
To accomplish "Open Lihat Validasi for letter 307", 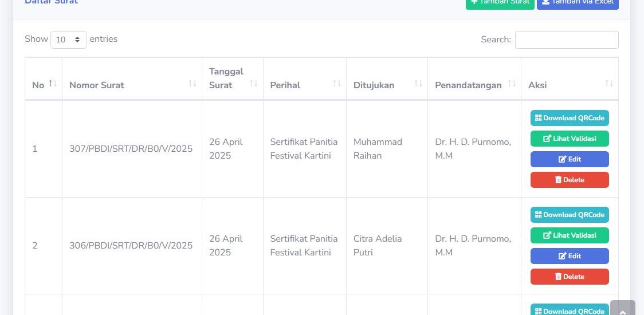I will [x=570, y=139].
